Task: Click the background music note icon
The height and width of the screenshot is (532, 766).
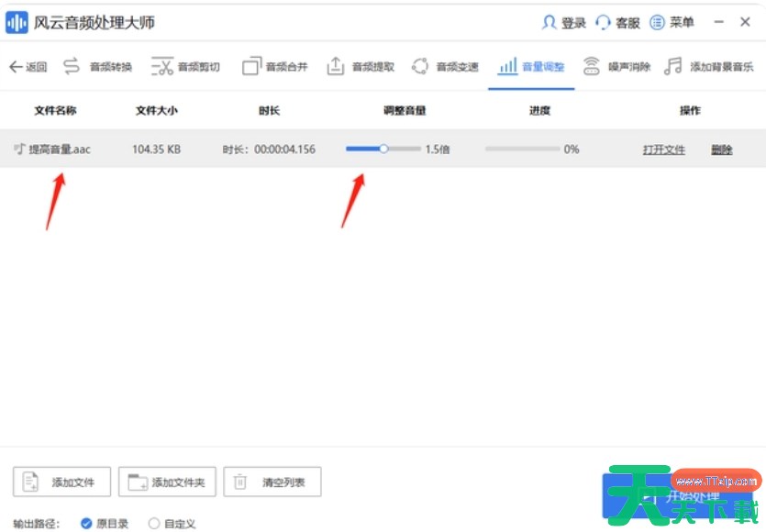Action: tap(672, 66)
